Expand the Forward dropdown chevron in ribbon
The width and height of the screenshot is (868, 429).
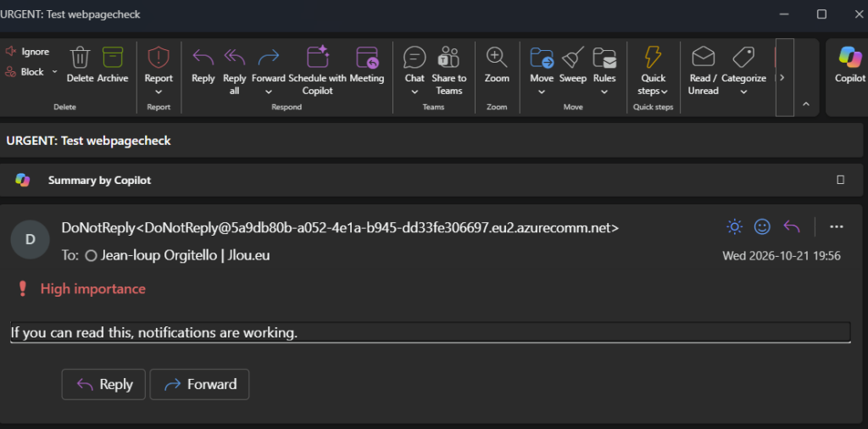pos(269,92)
